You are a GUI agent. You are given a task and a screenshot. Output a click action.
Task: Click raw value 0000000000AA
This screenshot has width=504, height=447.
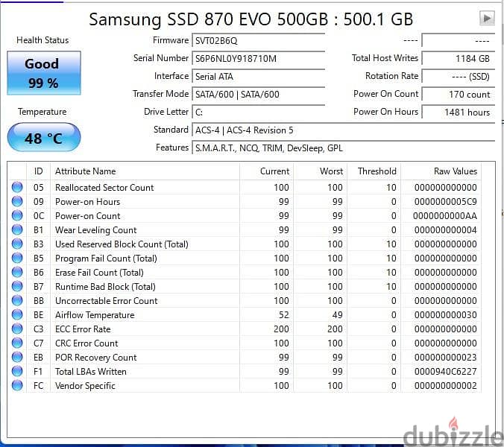click(445, 216)
